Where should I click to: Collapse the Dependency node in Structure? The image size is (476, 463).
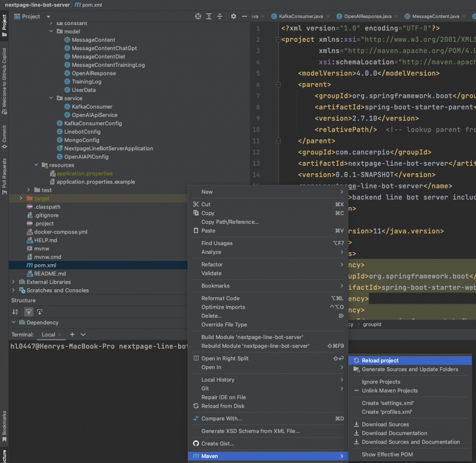coord(13,322)
